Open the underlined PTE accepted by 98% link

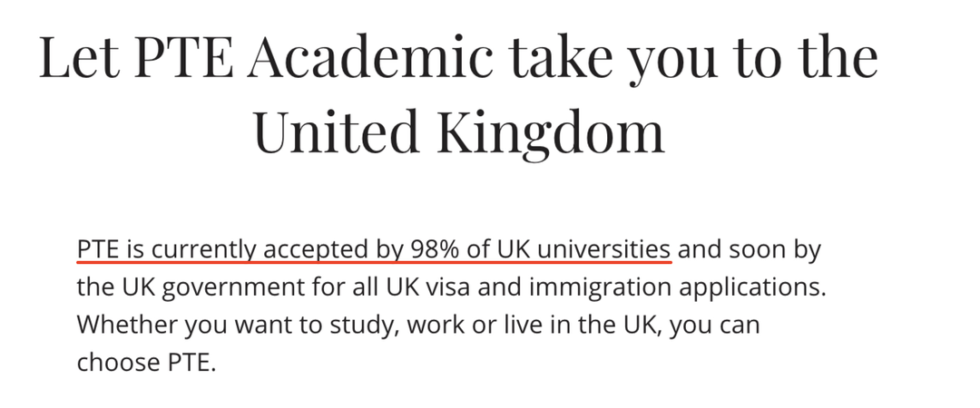(x=374, y=249)
